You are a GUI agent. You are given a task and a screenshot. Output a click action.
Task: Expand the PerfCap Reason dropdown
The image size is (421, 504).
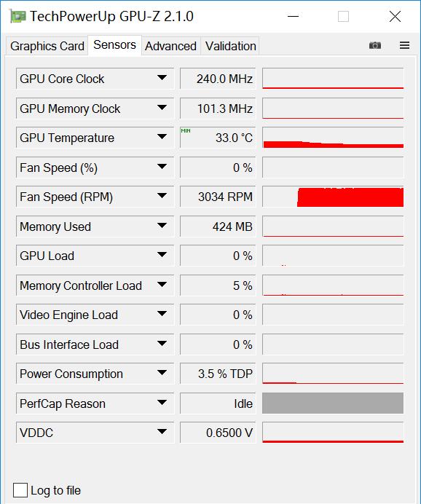162,403
